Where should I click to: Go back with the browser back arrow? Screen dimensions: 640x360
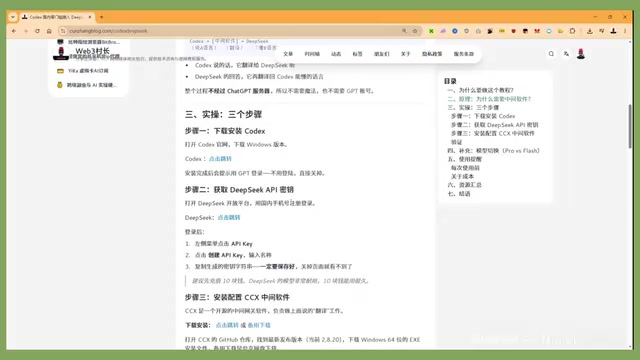pos(14,31)
